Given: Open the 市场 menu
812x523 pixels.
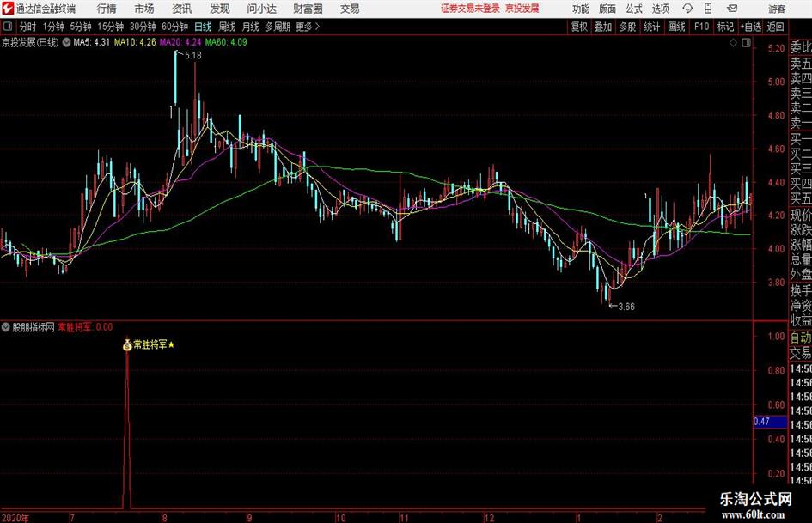Looking at the screenshot, I should (144, 9).
